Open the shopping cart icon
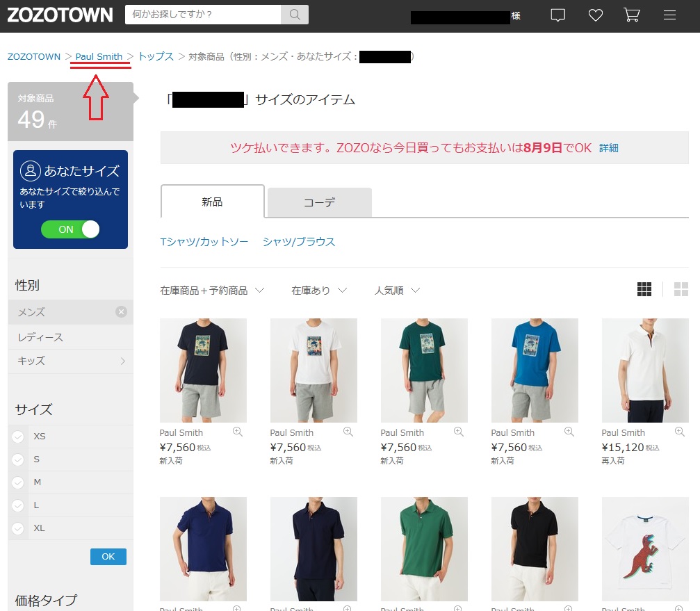This screenshot has height=611, width=700. pos(632,15)
